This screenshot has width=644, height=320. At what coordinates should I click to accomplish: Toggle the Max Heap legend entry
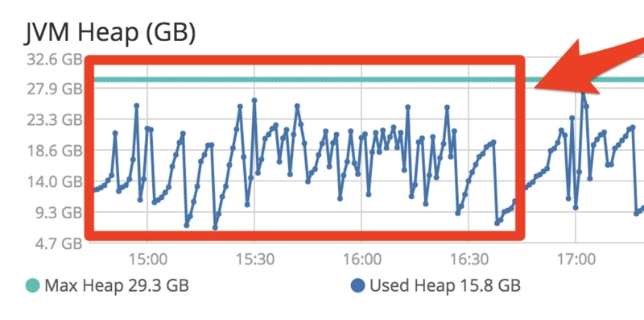[x=107, y=285]
